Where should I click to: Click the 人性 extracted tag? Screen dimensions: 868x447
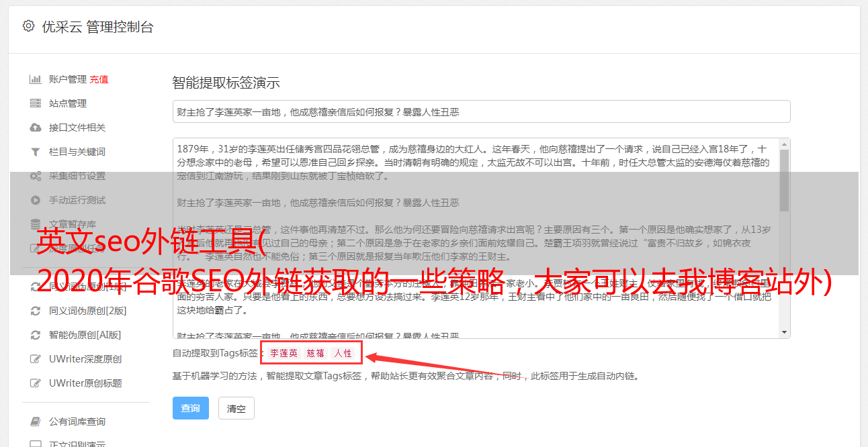coord(343,353)
